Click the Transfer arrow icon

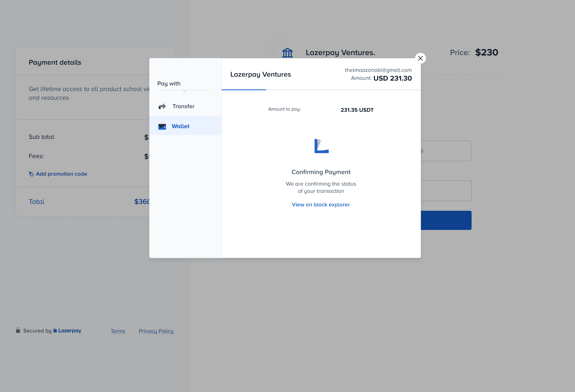click(162, 106)
